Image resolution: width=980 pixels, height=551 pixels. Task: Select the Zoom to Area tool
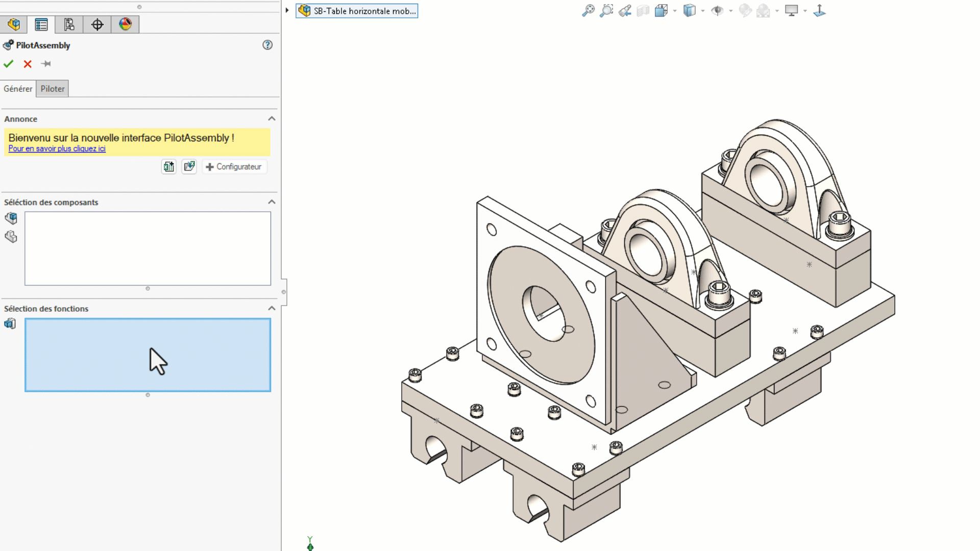click(x=606, y=11)
